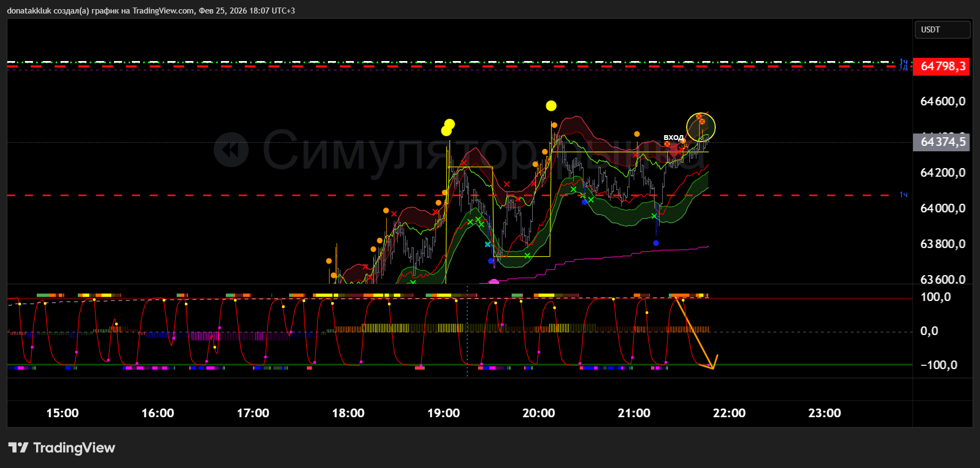Click the 100,0 value on the oscillator scale

936,297
